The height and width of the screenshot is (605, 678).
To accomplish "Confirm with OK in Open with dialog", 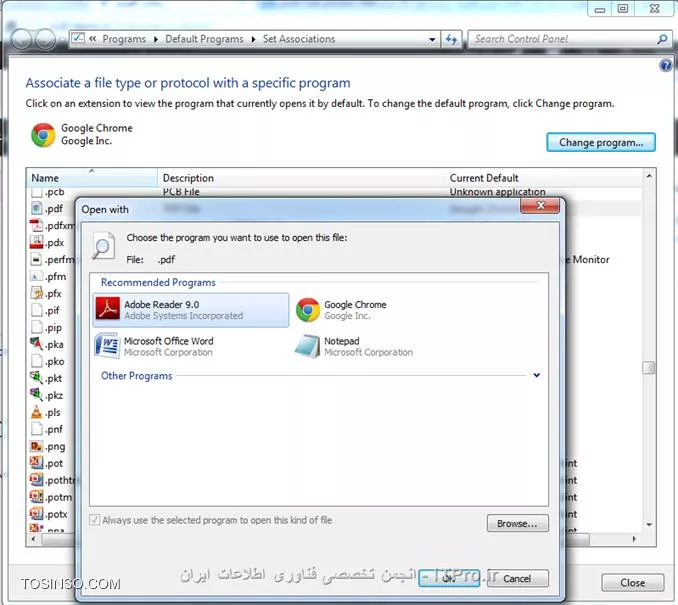I will point(449,578).
